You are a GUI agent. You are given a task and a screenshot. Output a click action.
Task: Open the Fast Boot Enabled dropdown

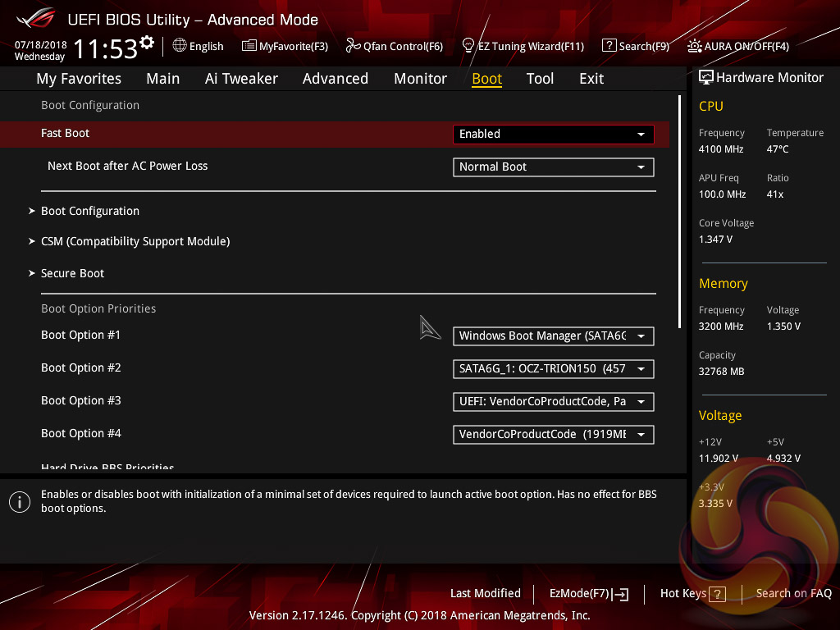tap(553, 134)
